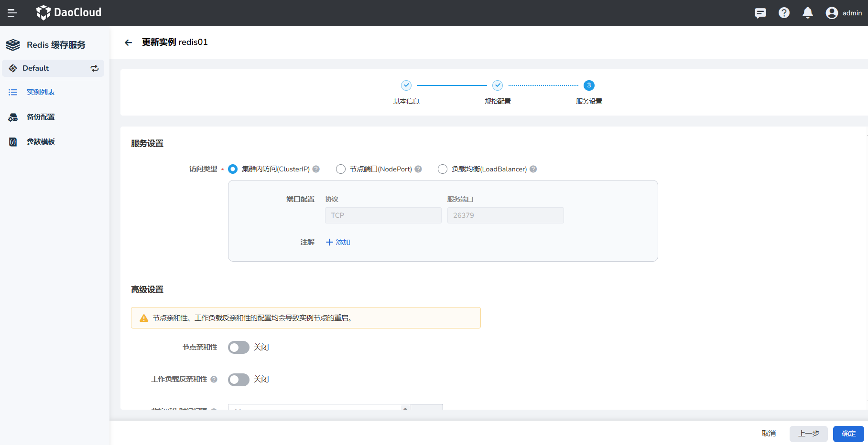Screen dimensions: 868x445
Task: Go to the 服务设置 step label
Action: click(x=589, y=101)
